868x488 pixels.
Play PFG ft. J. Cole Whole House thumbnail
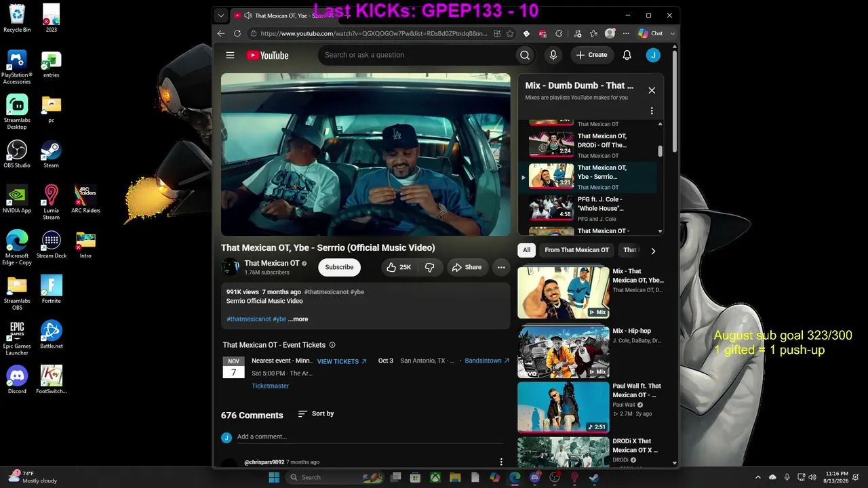(551, 208)
